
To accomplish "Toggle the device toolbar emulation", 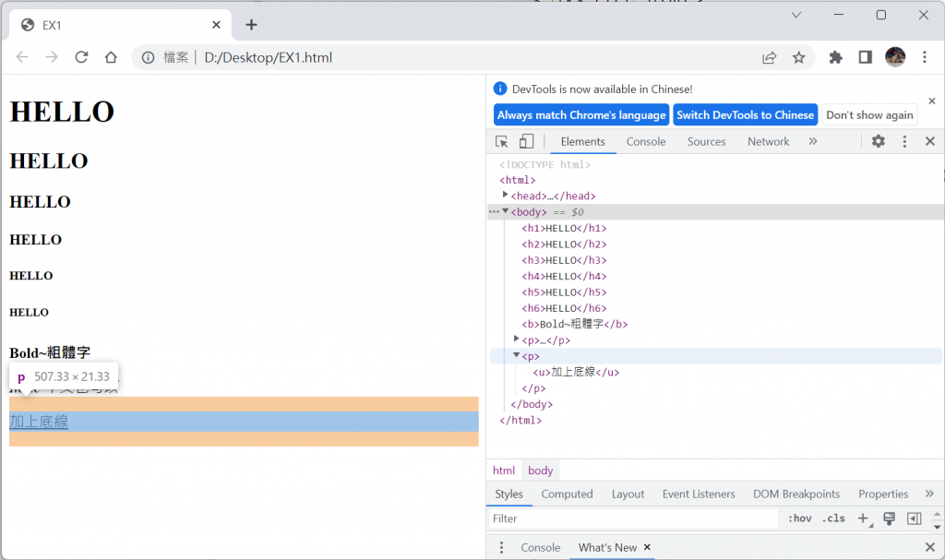I will [x=526, y=141].
